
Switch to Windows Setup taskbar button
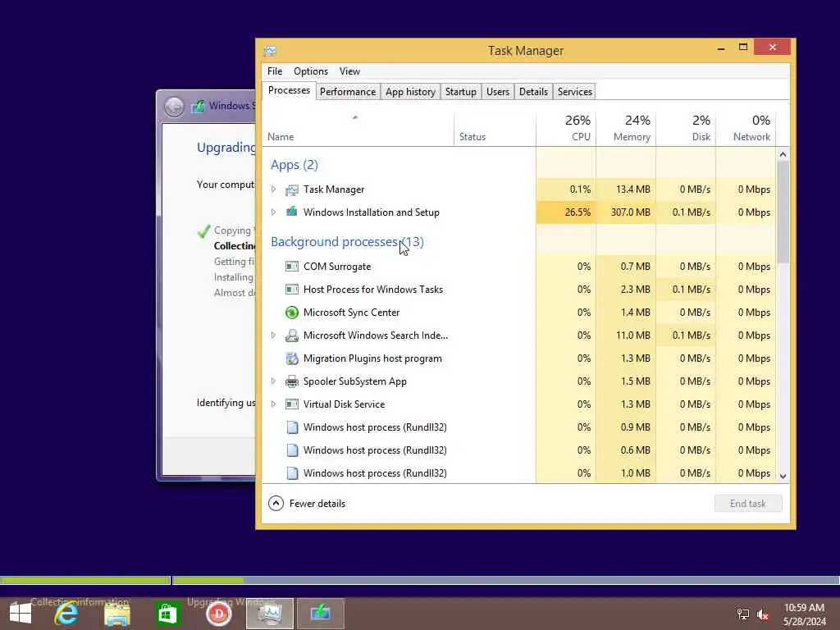coord(321,614)
